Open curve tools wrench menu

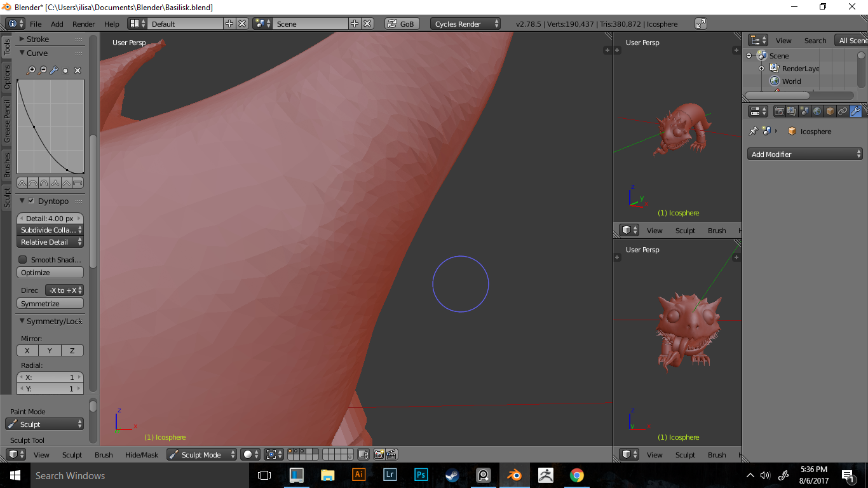(x=54, y=71)
